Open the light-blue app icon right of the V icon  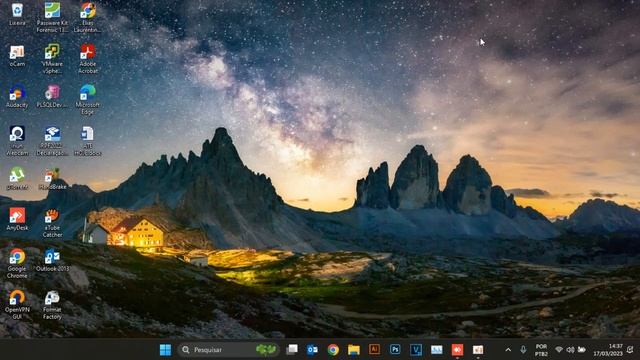436,350
